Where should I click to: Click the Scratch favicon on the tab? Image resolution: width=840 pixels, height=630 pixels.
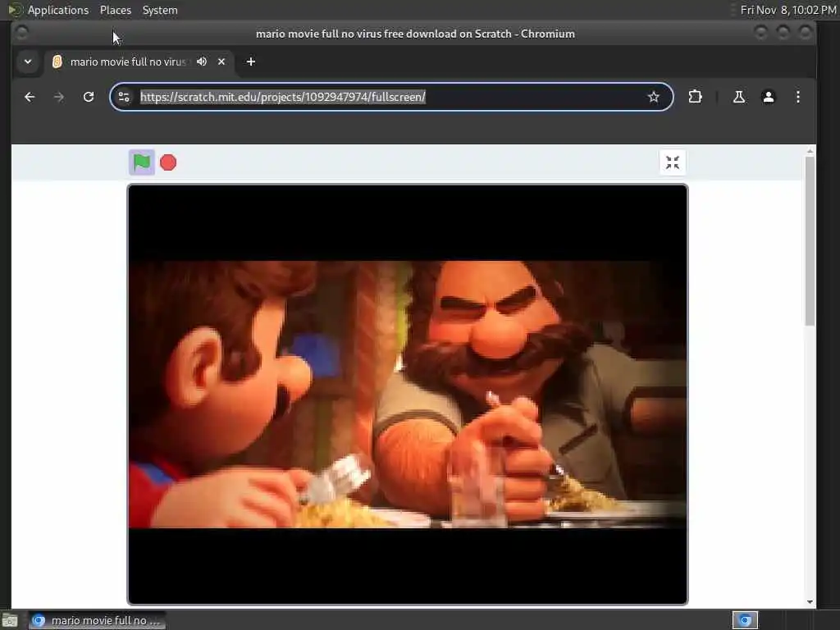(57, 62)
